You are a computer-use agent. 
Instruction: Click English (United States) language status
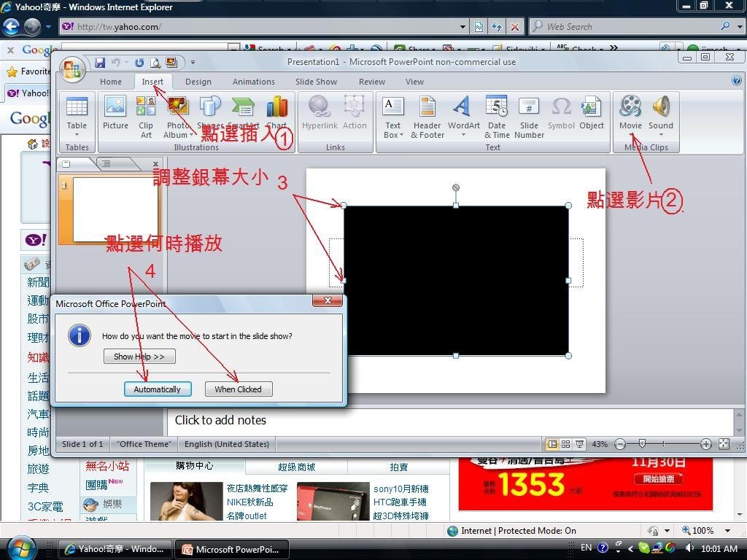tap(227, 444)
